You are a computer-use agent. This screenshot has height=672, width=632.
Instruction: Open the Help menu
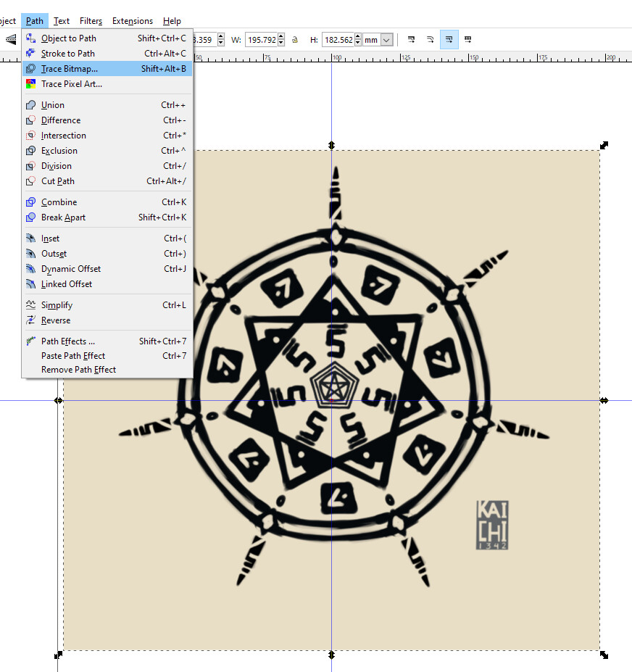click(172, 21)
